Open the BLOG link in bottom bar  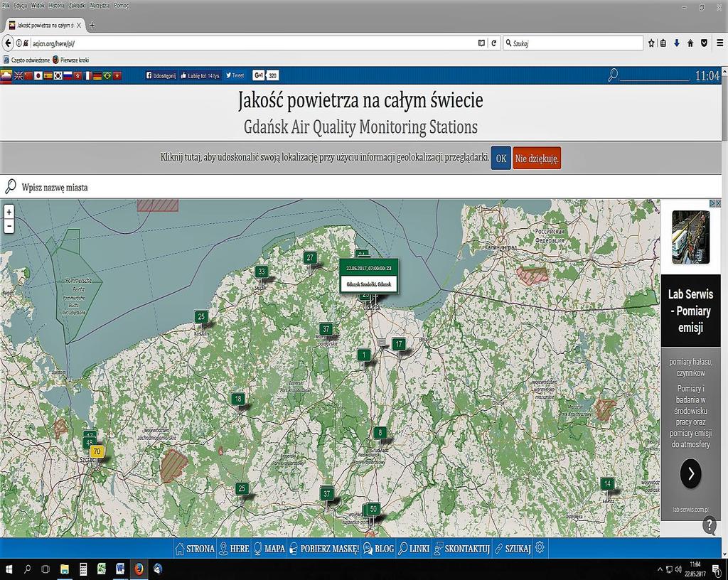[379, 549]
